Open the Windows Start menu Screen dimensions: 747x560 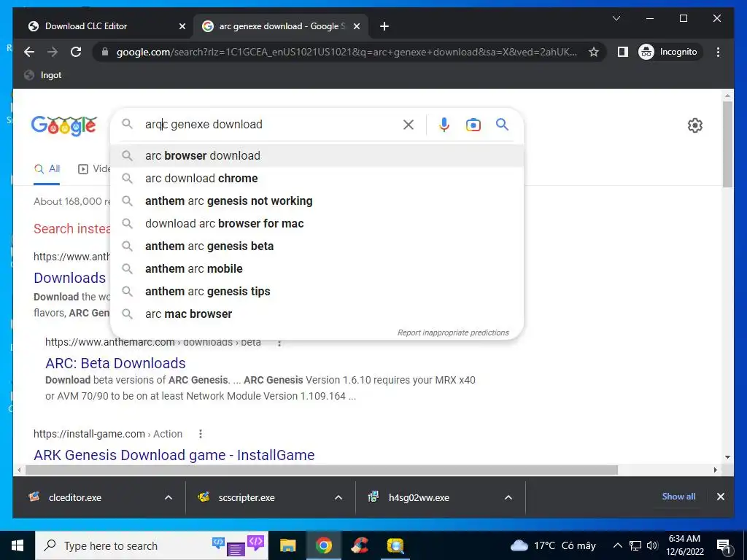(x=18, y=545)
